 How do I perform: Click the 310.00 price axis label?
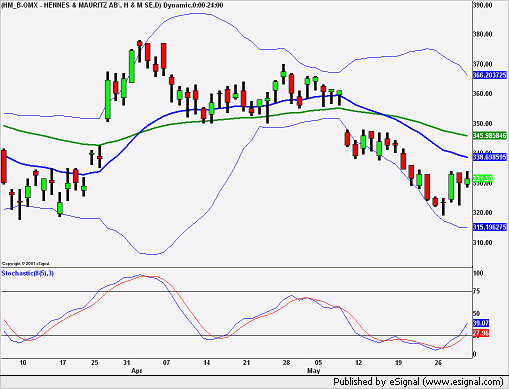[482, 242]
